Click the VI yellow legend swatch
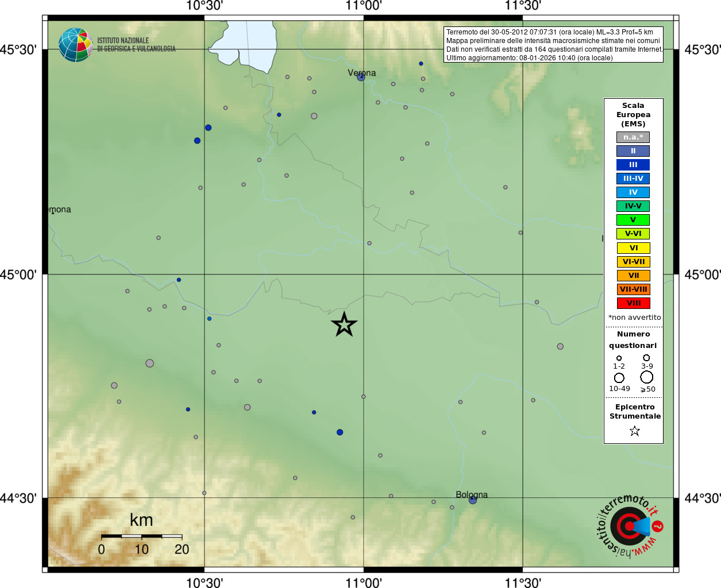The height and width of the screenshot is (588, 721). 634,248
